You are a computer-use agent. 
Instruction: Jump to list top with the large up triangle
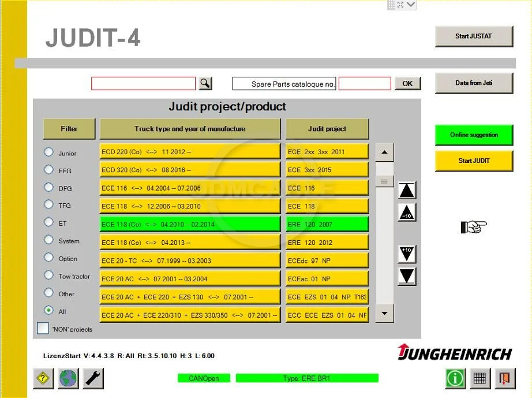(x=407, y=190)
